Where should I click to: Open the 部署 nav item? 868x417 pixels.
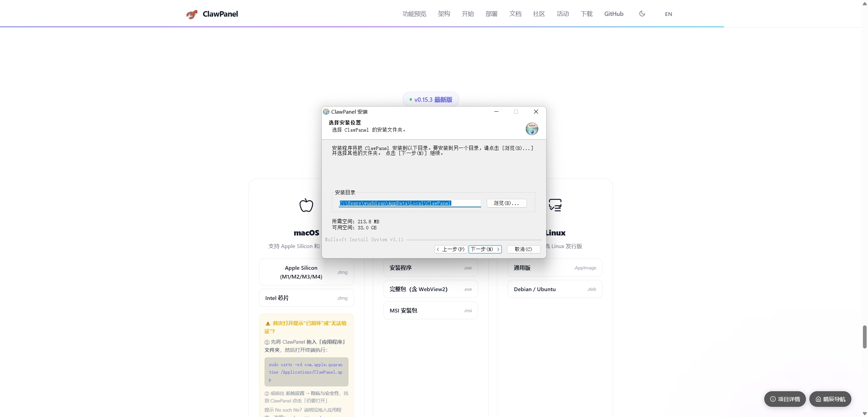click(x=491, y=14)
